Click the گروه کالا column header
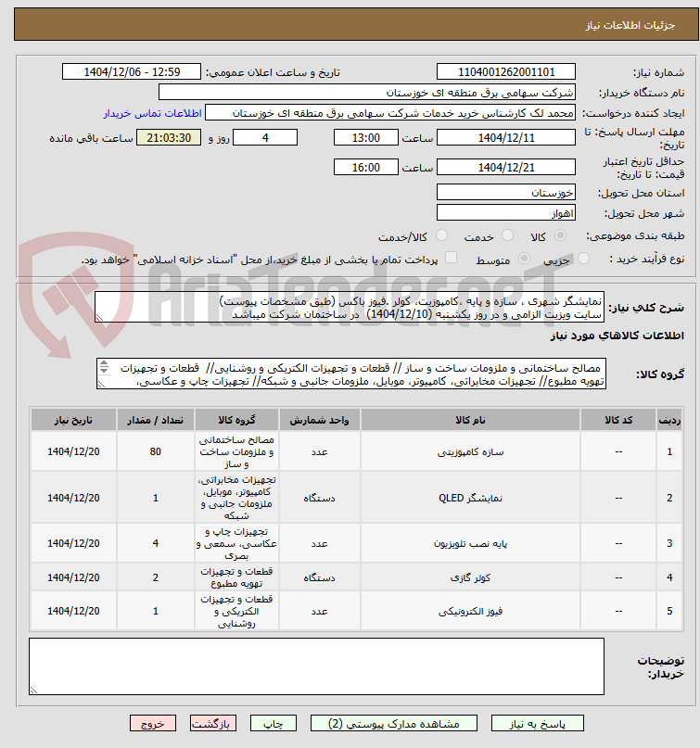 [236, 420]
